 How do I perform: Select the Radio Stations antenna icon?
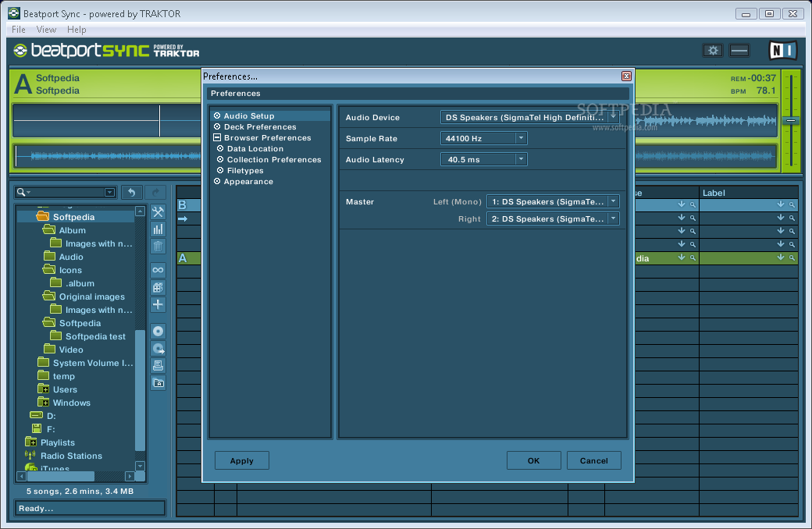[x=30, y=456]
